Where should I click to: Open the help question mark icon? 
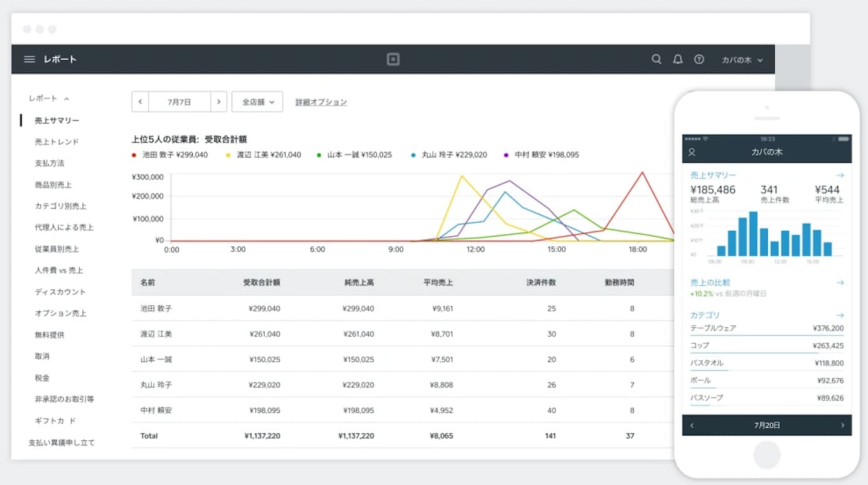[x=699, y=59]
